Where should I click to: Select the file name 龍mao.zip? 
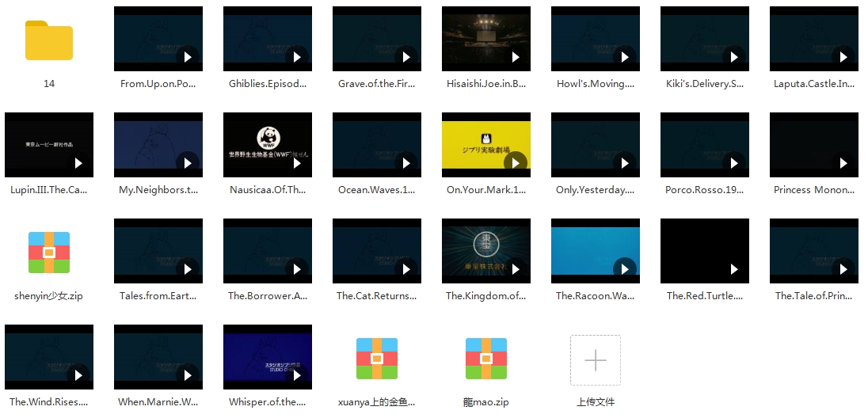[x=486, y=402]
